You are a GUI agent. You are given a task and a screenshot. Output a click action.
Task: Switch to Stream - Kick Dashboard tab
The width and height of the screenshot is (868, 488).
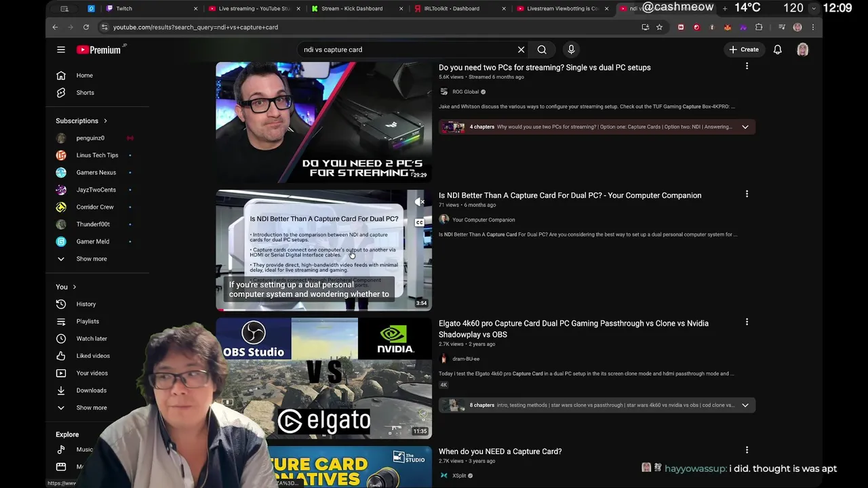tap(357, 8)
